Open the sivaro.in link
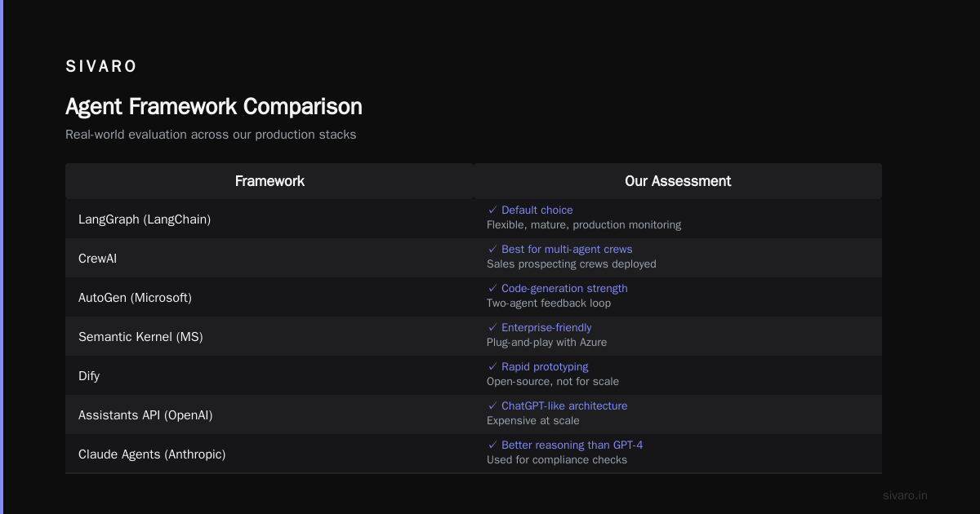The image size is (980, 514). click(905, 495)
